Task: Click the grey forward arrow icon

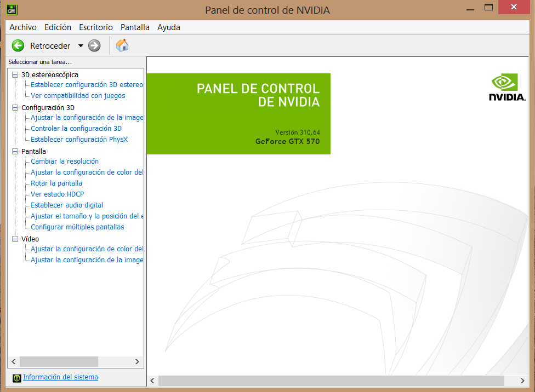Action: [x=94, y=45]
